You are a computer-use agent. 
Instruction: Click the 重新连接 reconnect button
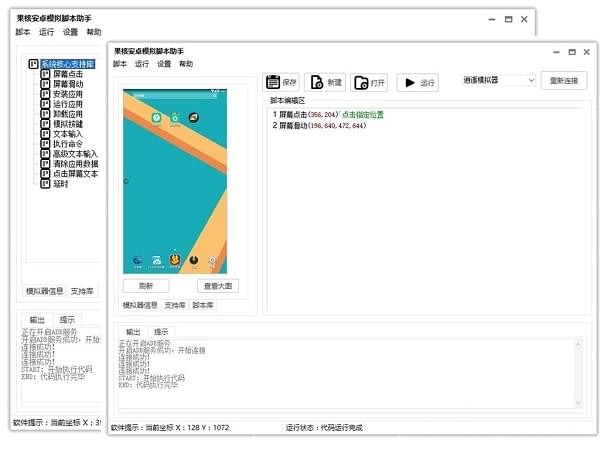tap(564, 81)
